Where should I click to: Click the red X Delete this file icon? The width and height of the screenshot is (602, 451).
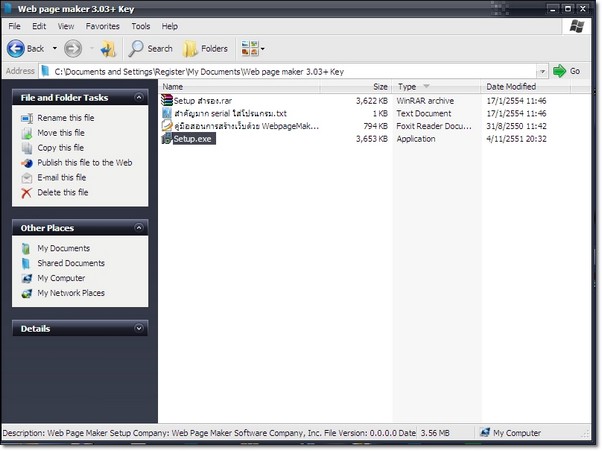coord(26,193)
